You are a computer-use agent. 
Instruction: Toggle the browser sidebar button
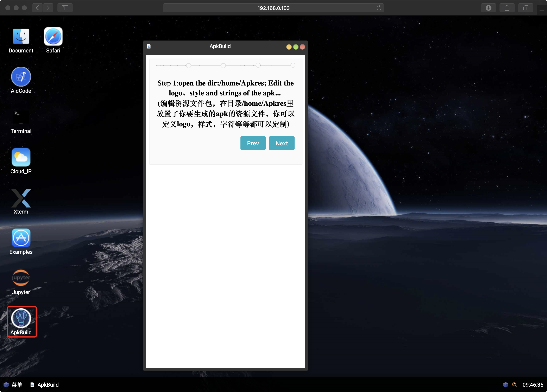(65, 8)
